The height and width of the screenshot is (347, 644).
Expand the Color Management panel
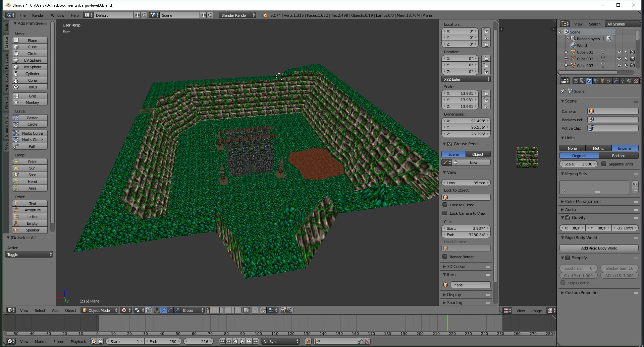point(583,201)
